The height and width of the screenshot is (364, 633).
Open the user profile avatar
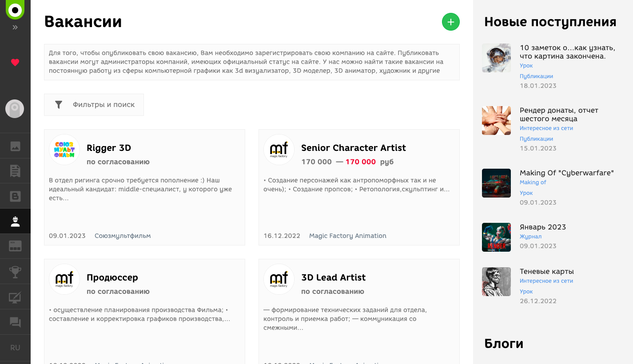(15, 109)
